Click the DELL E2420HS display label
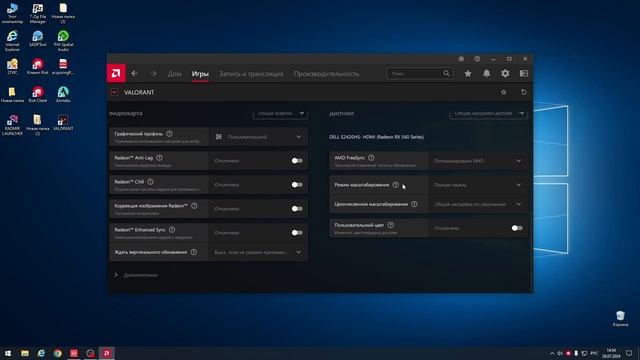The width and height of the screenshot is (640, 360). [x=376, y=137]
